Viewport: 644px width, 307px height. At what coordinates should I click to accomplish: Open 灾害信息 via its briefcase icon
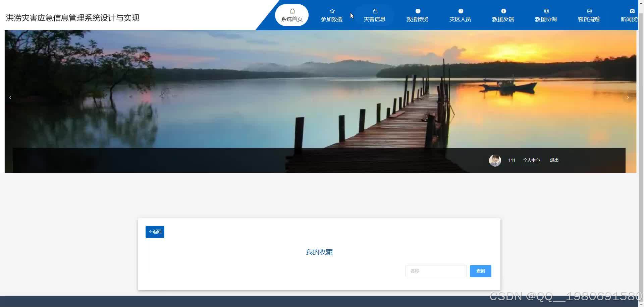(375, 10)
